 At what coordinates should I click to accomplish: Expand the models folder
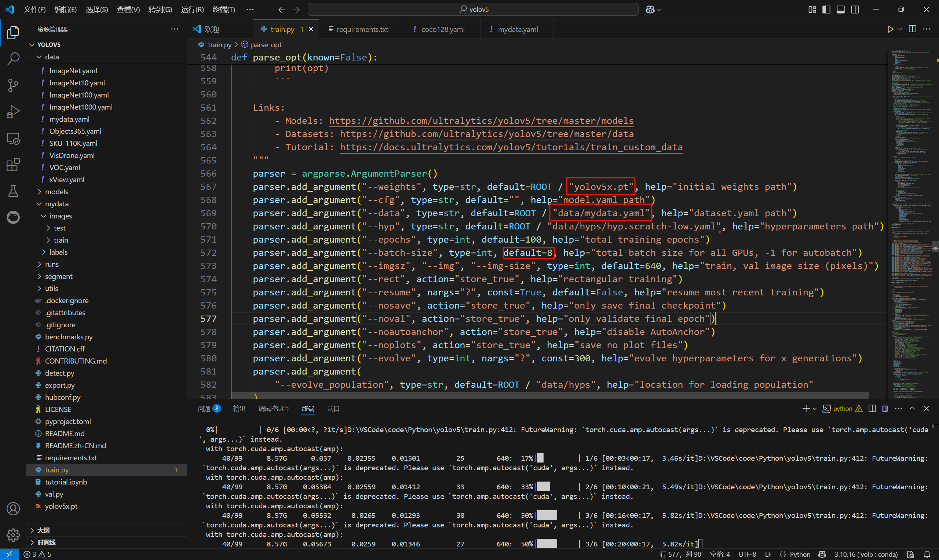56,192
